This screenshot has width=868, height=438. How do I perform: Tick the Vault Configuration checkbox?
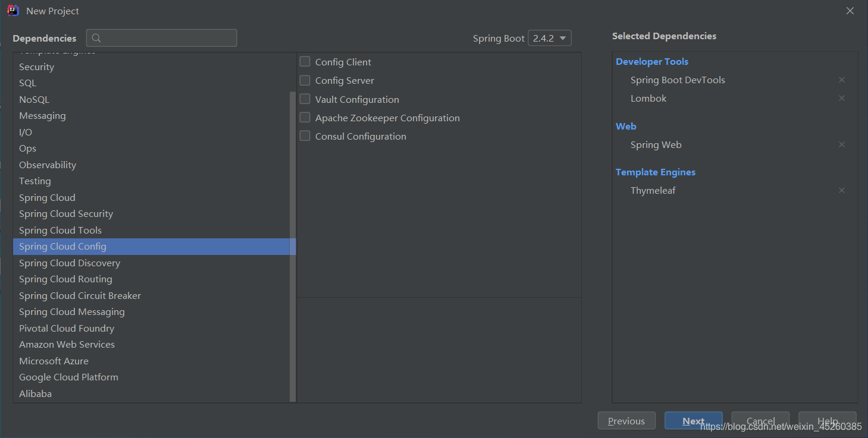coord(305,99)
